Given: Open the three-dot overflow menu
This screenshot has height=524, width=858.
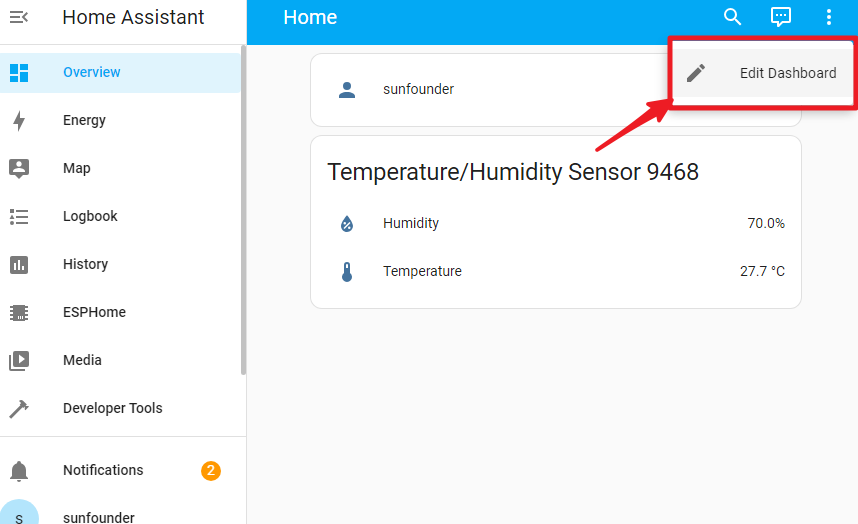Looking at the screenshot, I should [828, 17].
